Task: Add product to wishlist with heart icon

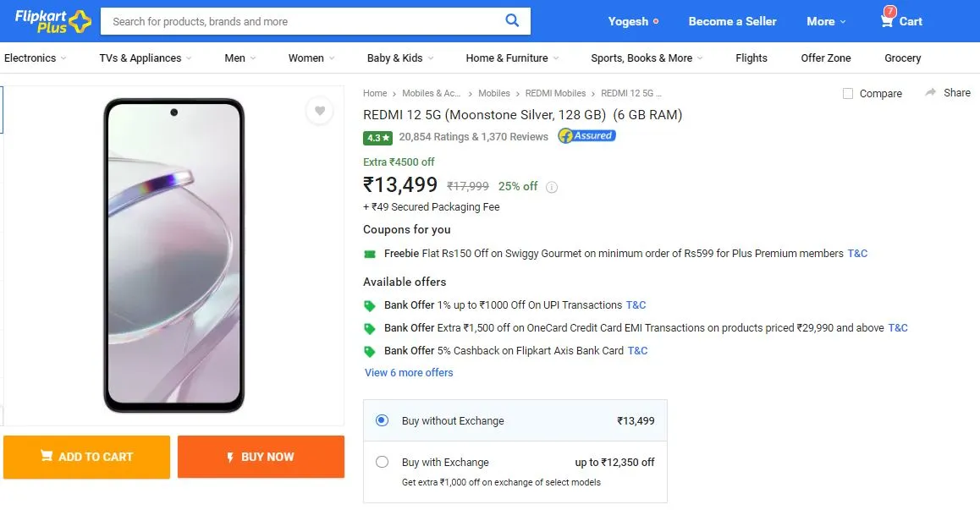Action: click(319, 111)
